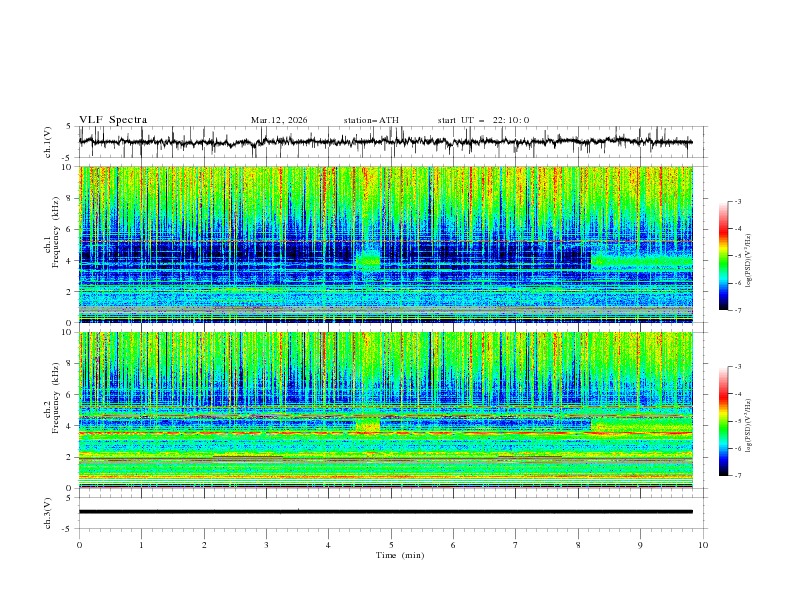Viewport: 792px width, 612px height.
Task: Click the short 4 kHz emission patch in ch.1 spectrogram
Action: (x=368, y=261)
